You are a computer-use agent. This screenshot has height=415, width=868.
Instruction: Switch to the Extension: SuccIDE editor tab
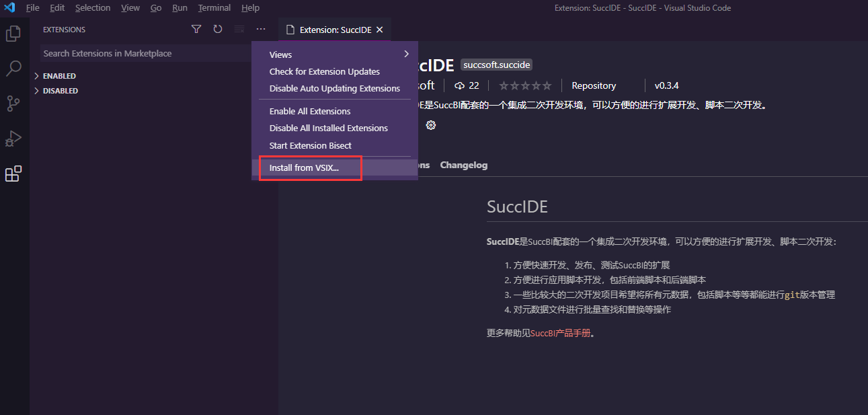334,30
